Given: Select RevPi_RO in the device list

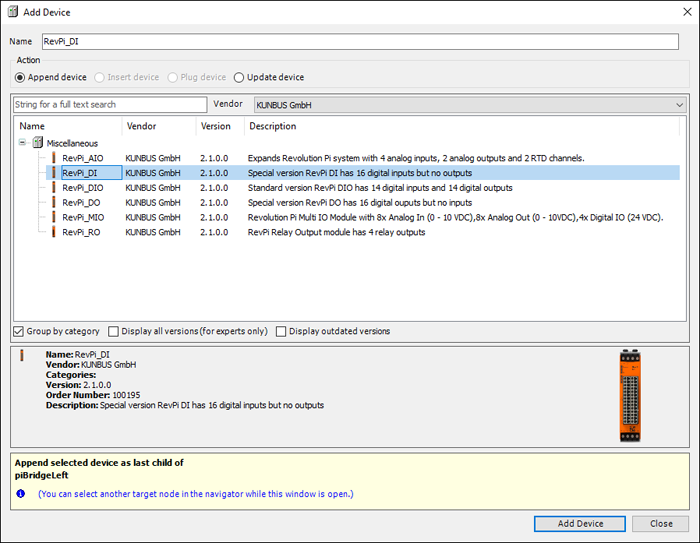Looking at the screenshot, I should pos(81,232).
